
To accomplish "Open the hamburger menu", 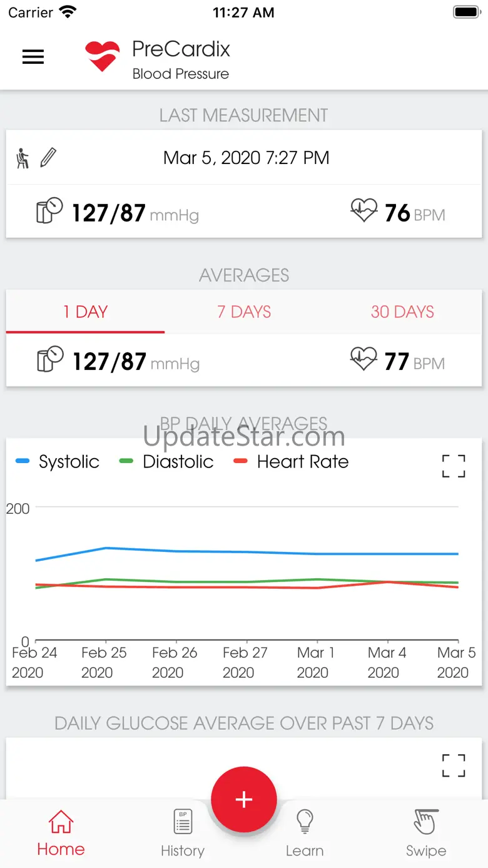I will (33, 57).
